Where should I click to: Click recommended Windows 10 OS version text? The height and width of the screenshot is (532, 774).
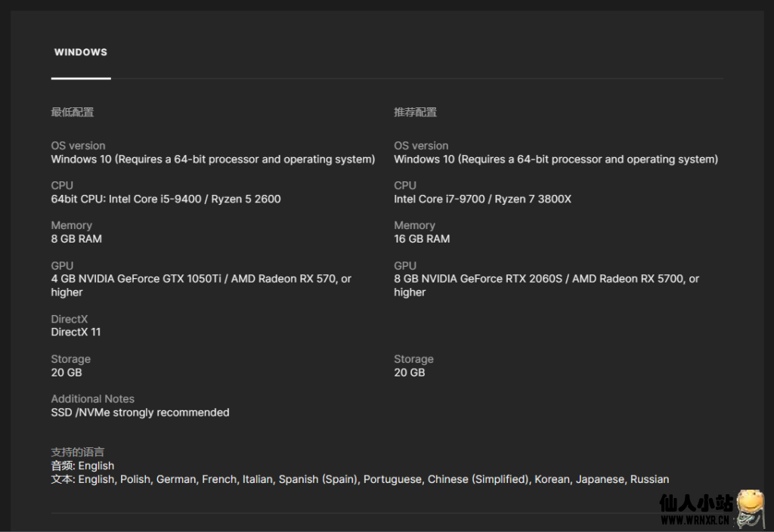pos(556,159)
